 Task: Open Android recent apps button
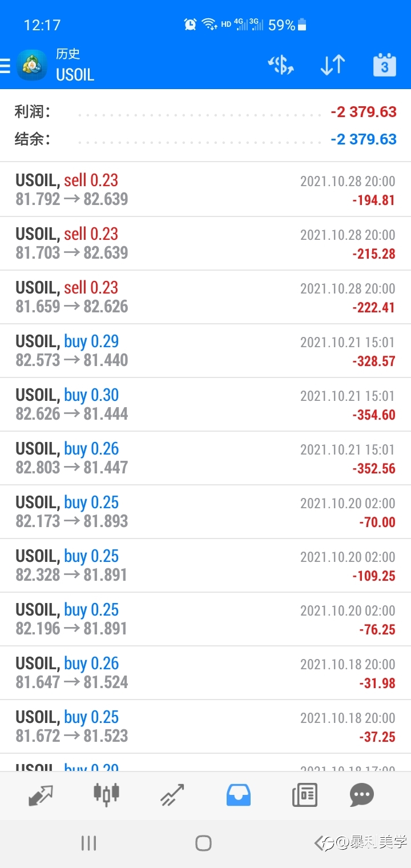coord(88,843)
